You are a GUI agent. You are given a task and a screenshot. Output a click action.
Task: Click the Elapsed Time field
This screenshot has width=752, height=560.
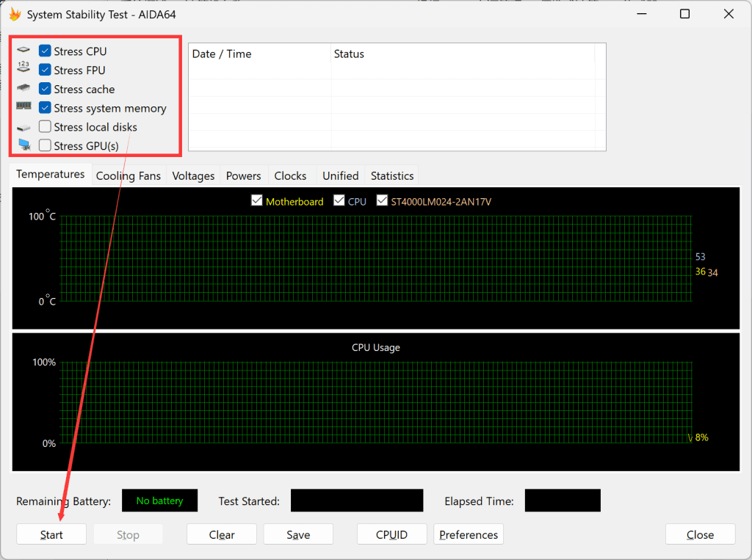[x=563, y=501]
